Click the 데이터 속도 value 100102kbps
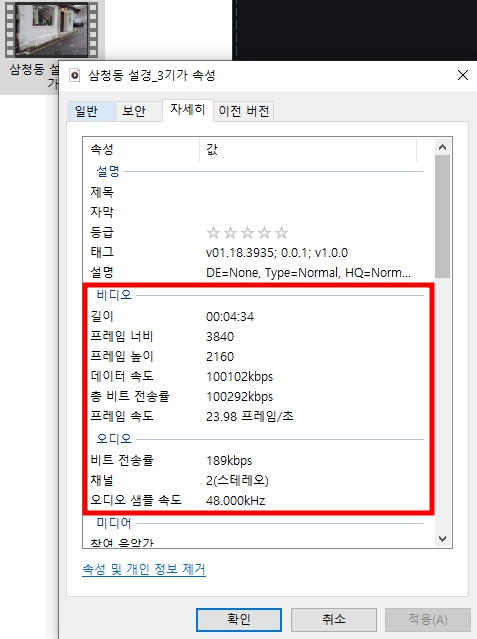This screenshot has width=477, height=639. (240, 377)
